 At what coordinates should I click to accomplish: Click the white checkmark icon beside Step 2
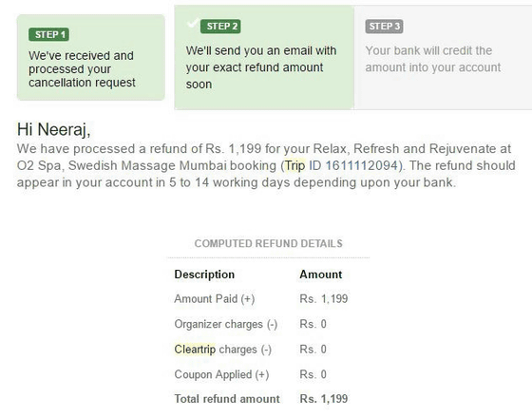coord(193,23)
